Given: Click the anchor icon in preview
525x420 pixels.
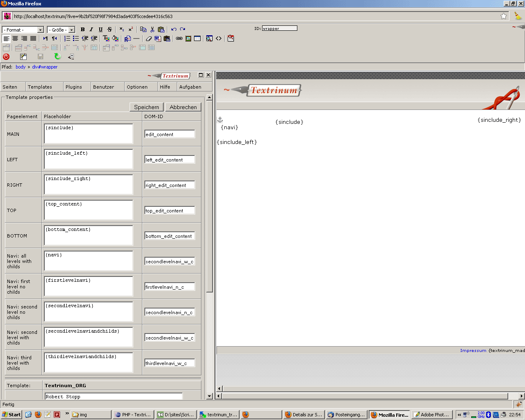Looking at the screenshot, I should (x=220, y=120).
